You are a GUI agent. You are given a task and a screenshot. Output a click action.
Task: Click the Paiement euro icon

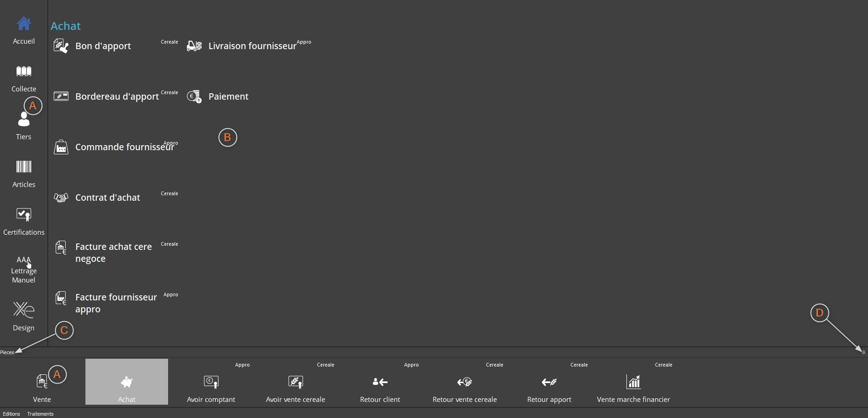[194, 96]
